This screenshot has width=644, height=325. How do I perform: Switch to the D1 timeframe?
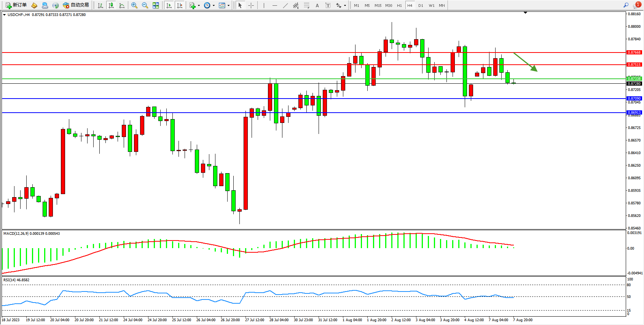point(421,5)
